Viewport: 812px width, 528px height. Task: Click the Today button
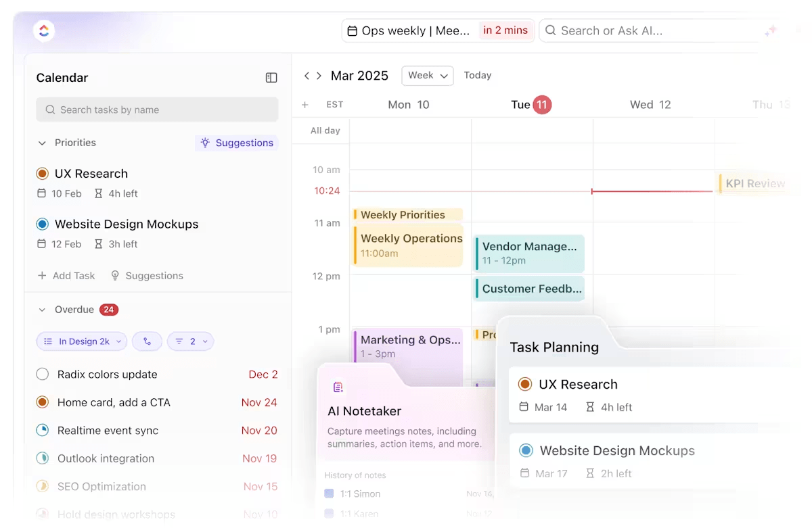(478, 75)
